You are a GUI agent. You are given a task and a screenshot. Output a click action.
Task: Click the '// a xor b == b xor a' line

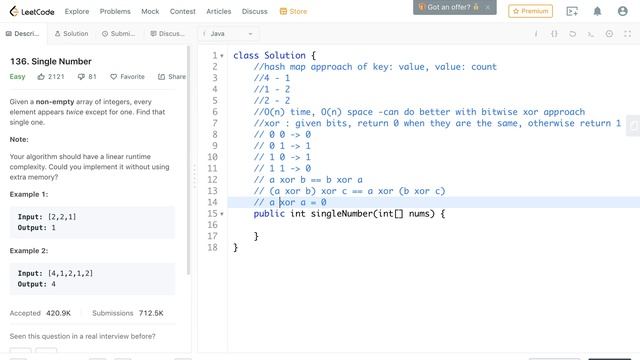tap(308, 180)
